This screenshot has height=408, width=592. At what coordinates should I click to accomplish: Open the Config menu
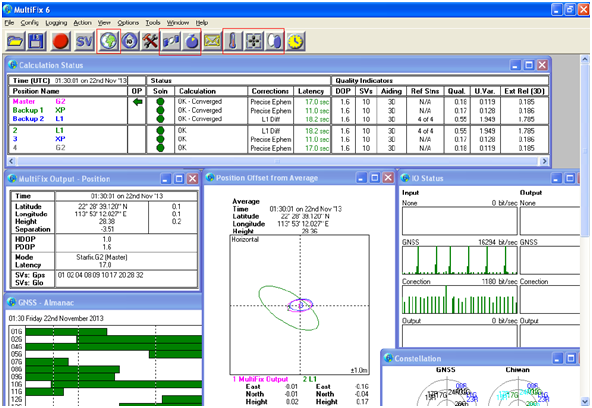(29, 23)
